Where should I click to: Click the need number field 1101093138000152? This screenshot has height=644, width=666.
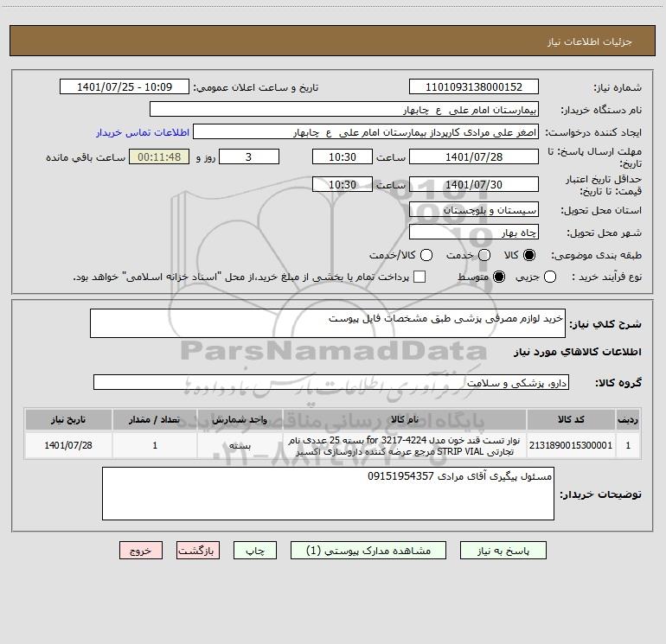click(x=474, y=86)
